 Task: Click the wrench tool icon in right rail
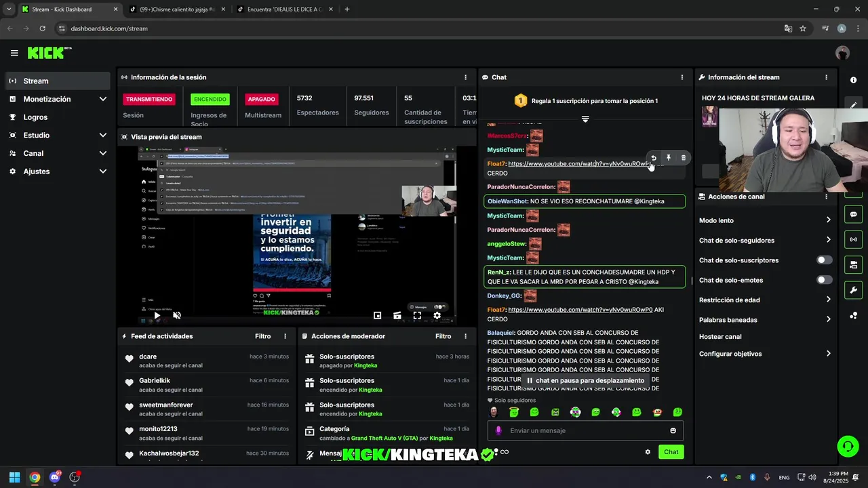(x=853, y=290)
